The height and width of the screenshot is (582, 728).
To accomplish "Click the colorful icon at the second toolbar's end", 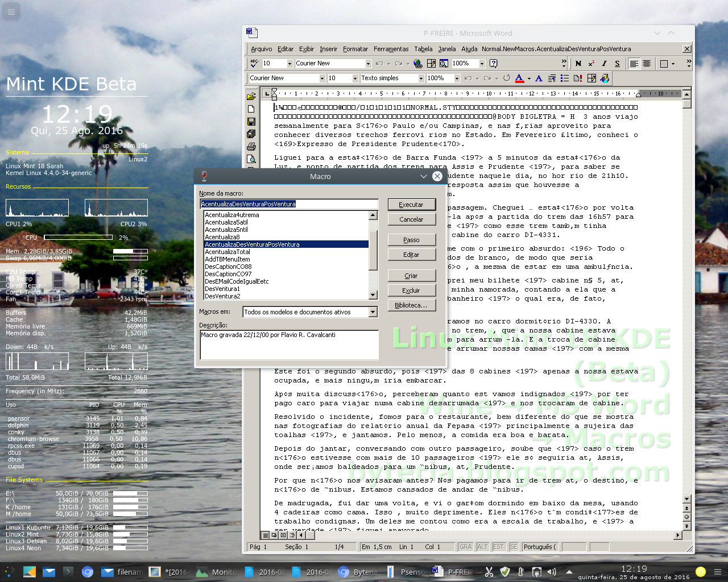I will click(x=605, y=78).
